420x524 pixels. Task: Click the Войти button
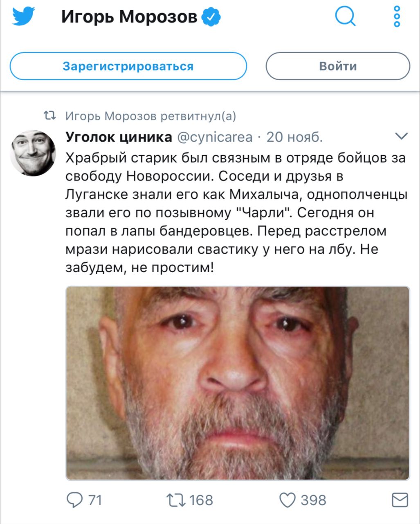(x=338, y=66)
